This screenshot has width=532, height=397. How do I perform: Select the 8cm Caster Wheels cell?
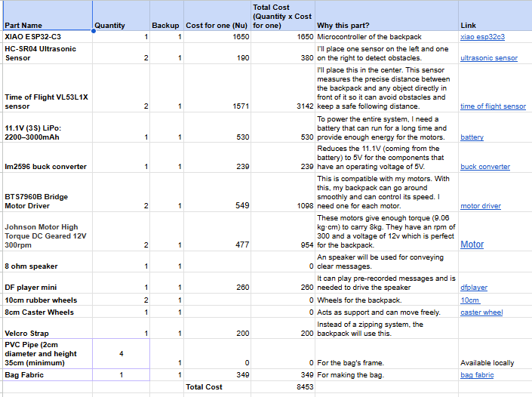click(48, 312)
